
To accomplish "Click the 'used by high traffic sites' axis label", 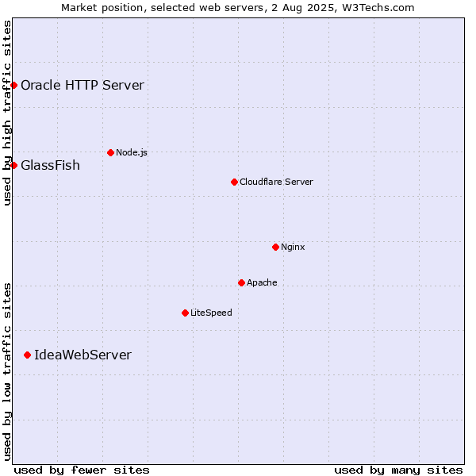I will [6, 113].
